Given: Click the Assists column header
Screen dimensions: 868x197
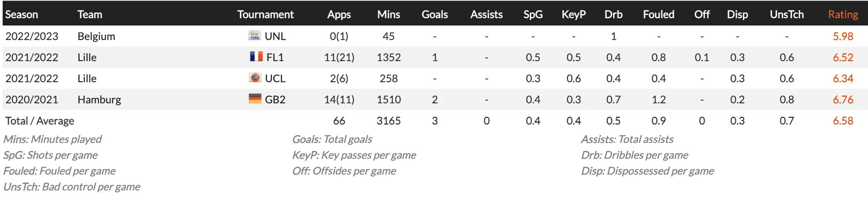Looking at the screenshot, I should (x=486, y=15).
